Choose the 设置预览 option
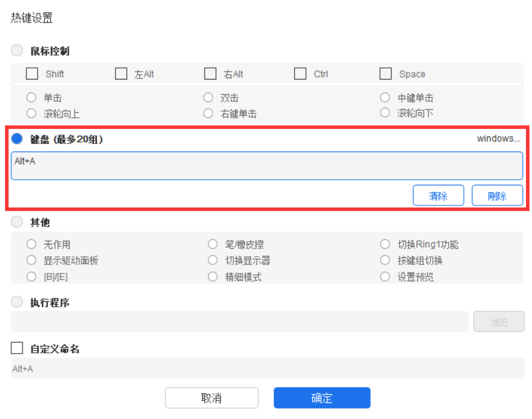The height and width of the screenshot is (419, 532). pyautogui.click(x=385, y=276)
